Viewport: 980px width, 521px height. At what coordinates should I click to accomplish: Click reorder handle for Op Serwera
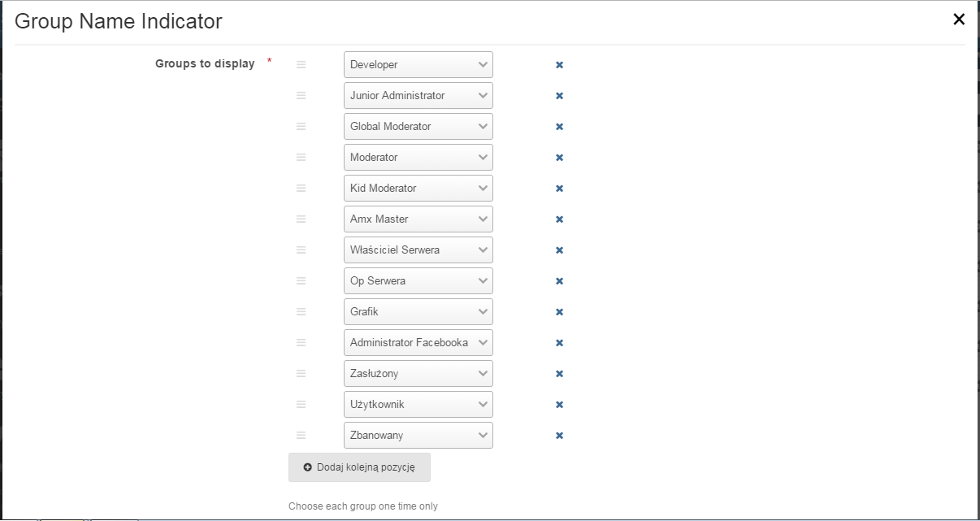(301, 280)
